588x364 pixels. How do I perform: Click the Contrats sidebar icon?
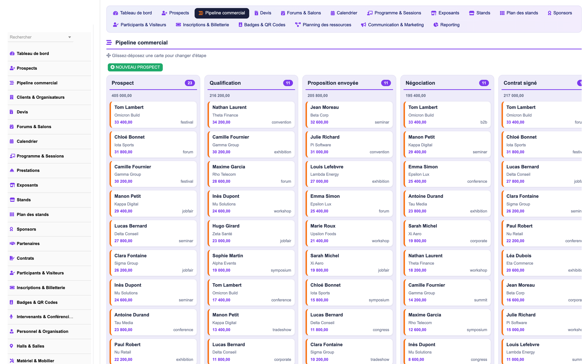click(12, 258)
